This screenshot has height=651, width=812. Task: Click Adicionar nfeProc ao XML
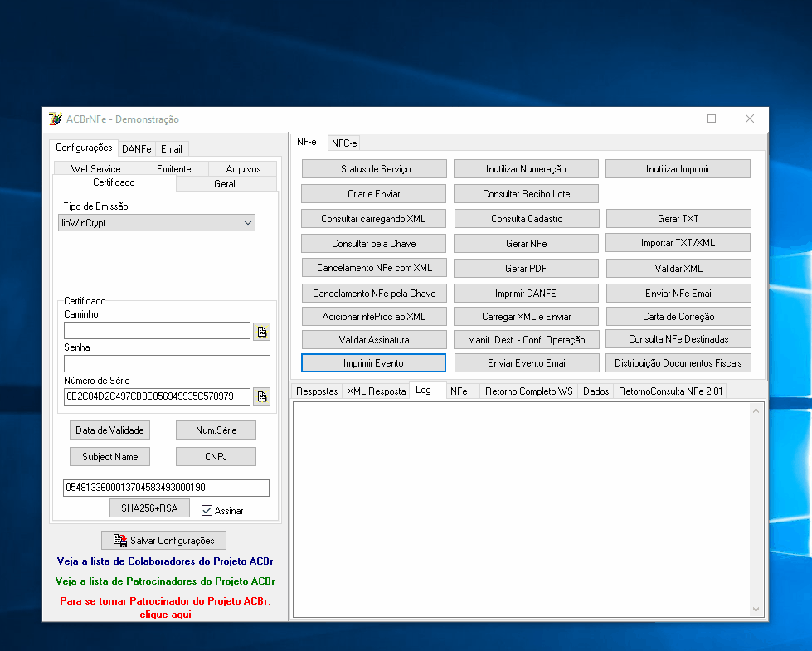(374, 317)
